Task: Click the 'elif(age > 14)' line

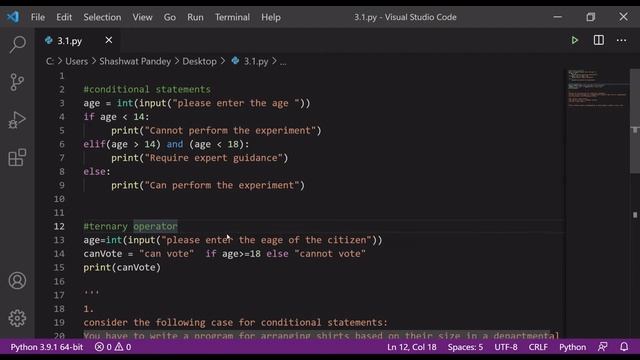Action: pos(166,144)
